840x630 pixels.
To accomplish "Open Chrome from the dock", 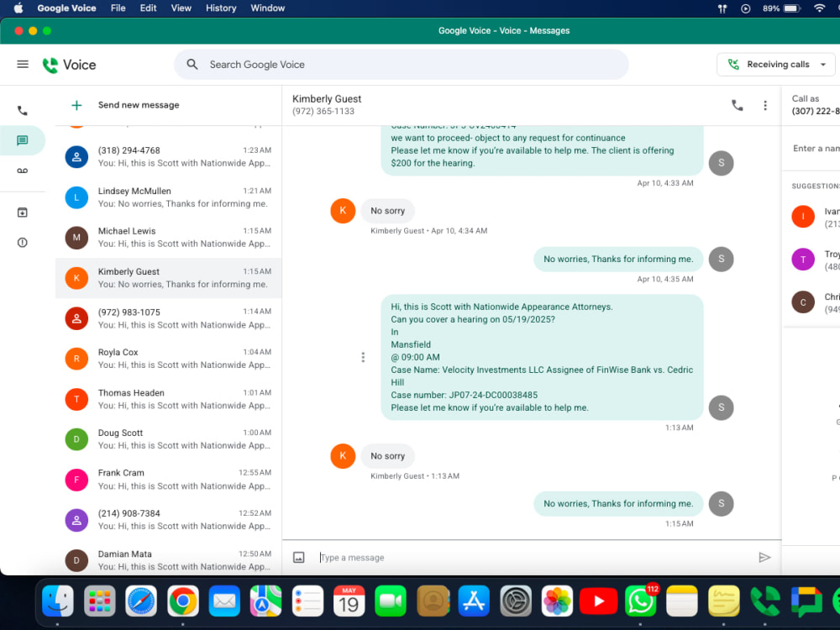I will pos(182,601).
